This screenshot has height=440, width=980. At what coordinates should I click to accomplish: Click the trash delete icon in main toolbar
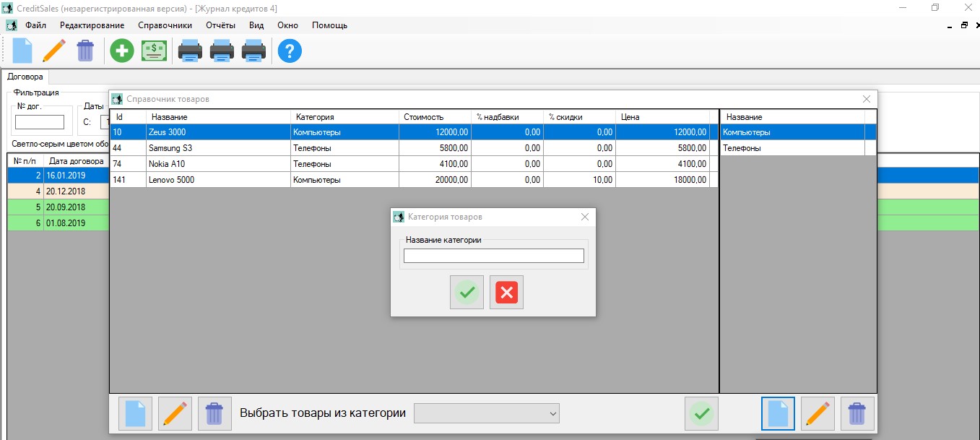coord(85,51)
